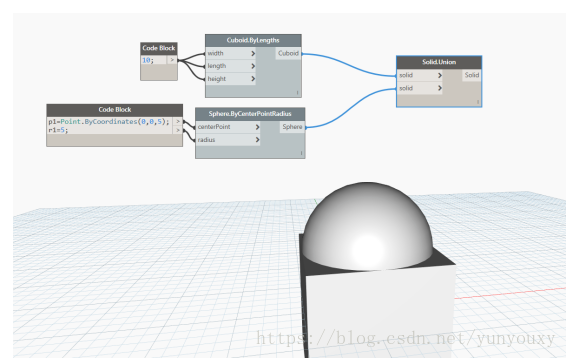The image size is (574, 362).
Task: Click the wire from Cuboid to Solid.Union
Action: point(349,64)
